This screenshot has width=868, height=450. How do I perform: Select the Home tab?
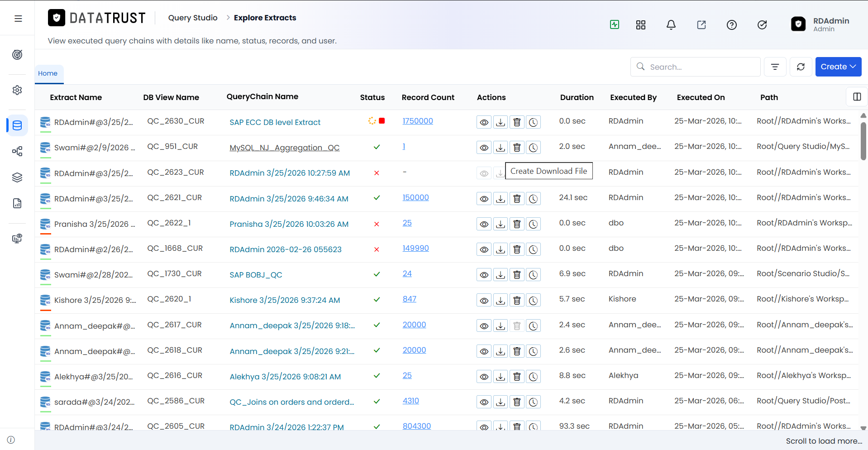(x=48, y=73)
